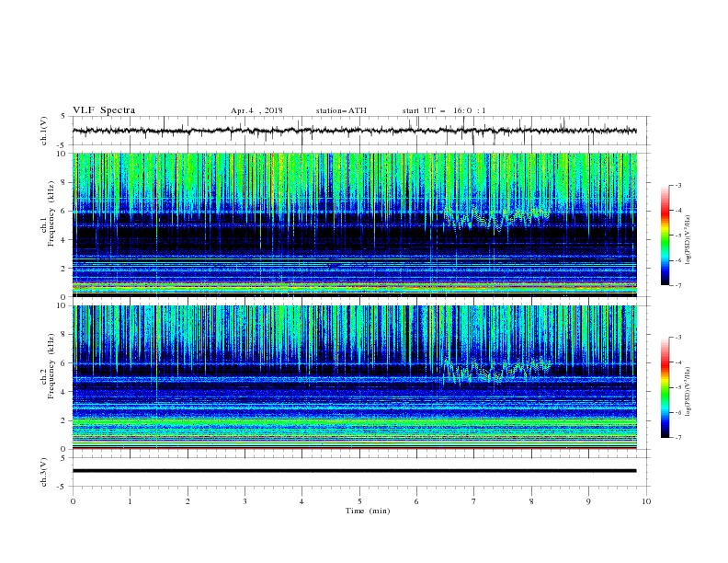Click the "6" tick on ch.1 frequency axis
The width and height of the screenshot is (728, 563).
63,212
